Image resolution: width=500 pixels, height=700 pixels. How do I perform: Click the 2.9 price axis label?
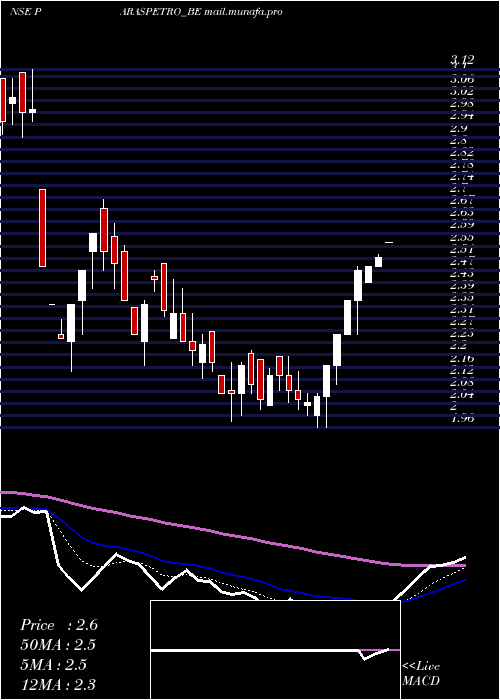(459, 129)
